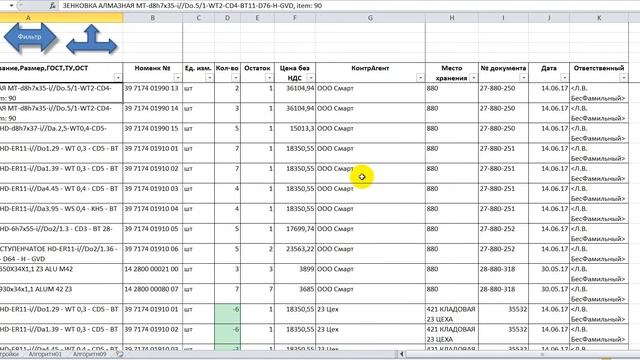Select document cell 27-880-251 in 01910 03 row
This screenshot has height=360, width=640.
tap(503, 193)
